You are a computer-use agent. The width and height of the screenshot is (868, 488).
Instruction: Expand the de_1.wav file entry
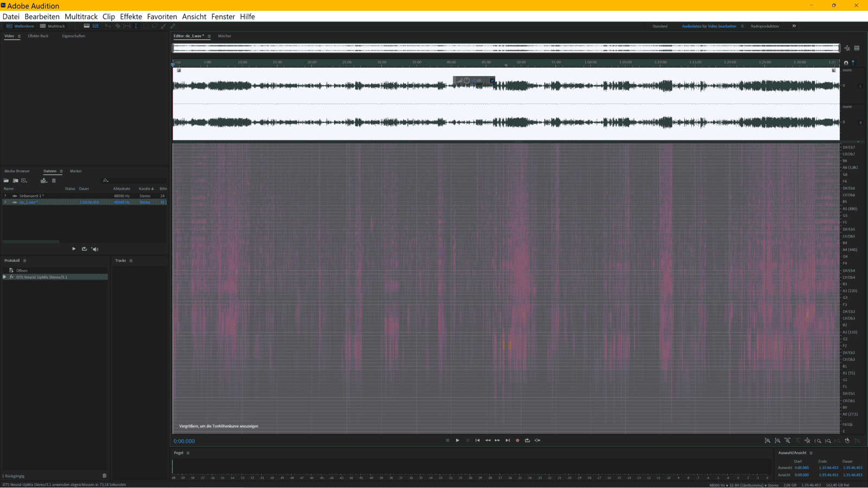pyautogui.click(x=5, y=202)
